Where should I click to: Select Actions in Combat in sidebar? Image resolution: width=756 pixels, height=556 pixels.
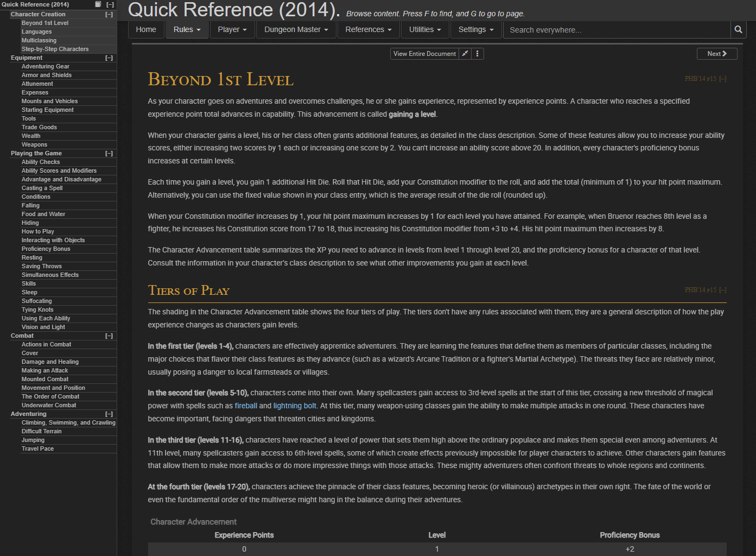tap(69, 345)
